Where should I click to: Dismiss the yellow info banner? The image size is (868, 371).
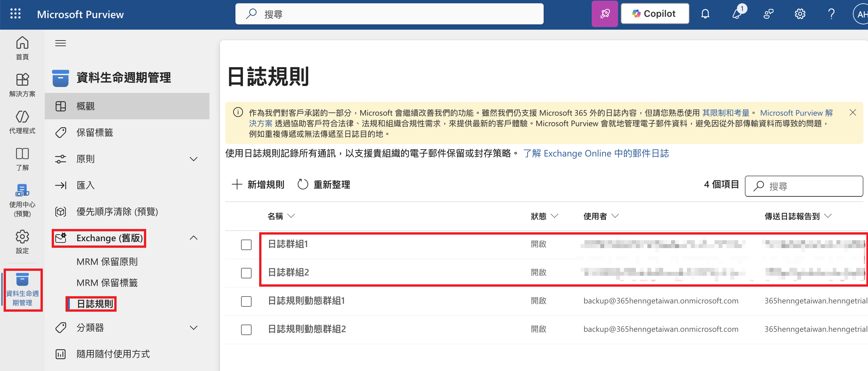point(853,112)
